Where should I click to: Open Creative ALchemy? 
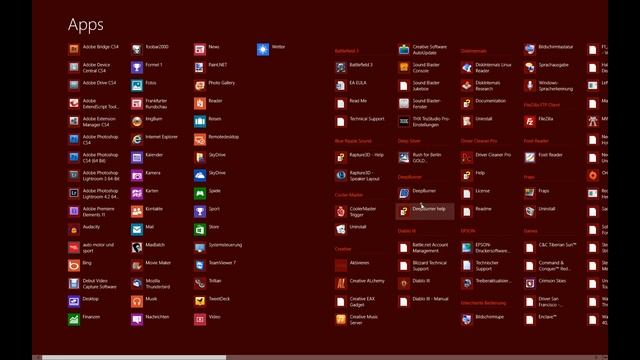[x=360, y=283]
